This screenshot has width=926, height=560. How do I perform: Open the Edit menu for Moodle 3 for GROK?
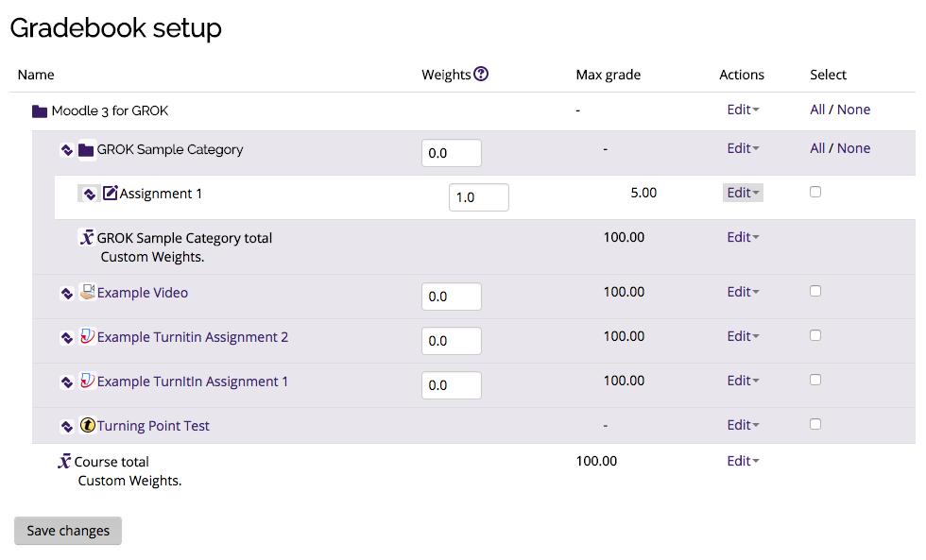tap(743, 110)
